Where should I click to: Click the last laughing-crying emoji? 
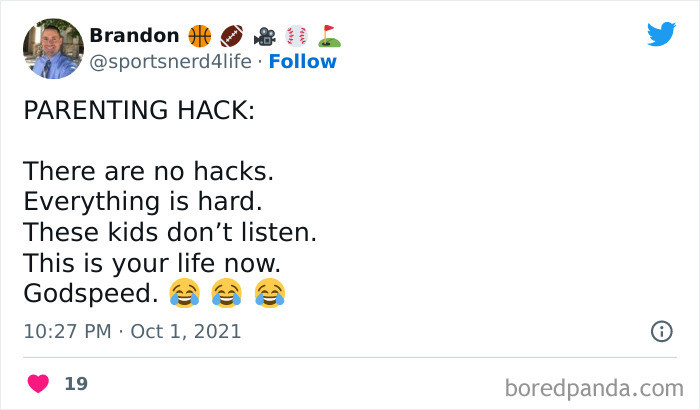point(270,293)
